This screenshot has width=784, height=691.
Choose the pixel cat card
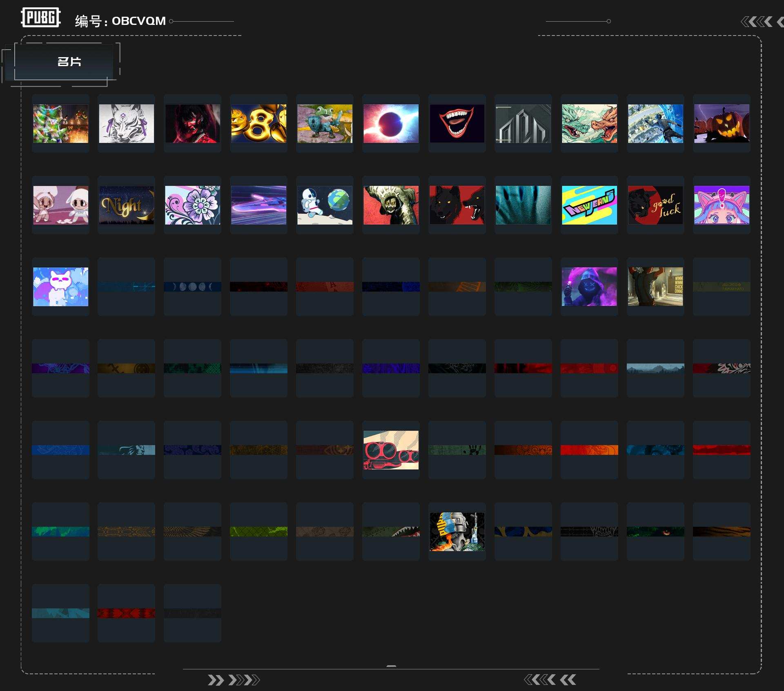coord(60,287)
